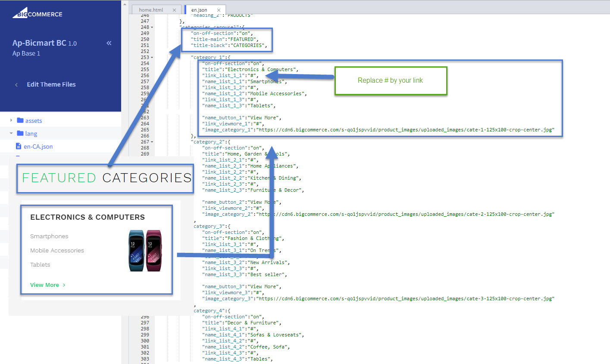Screen dimensions: 610x364
Task: Click the "name_list_4_1":"Sofas & Loveseats" line
Action: click(253, 335)
